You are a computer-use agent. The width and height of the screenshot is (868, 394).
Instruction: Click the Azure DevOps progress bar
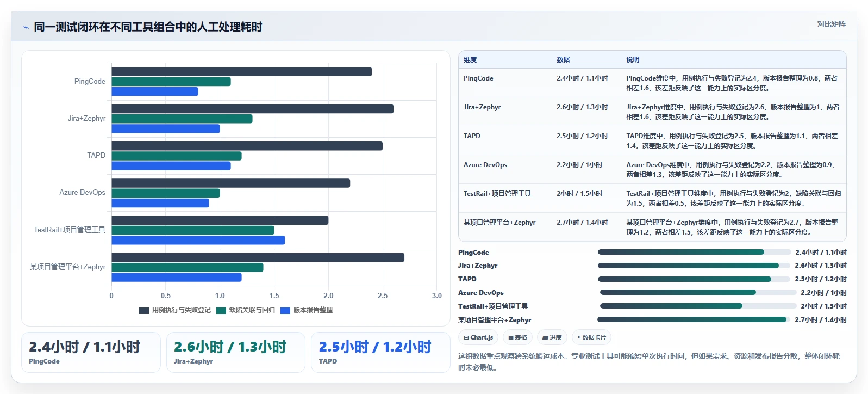click(x=698, y=292)
